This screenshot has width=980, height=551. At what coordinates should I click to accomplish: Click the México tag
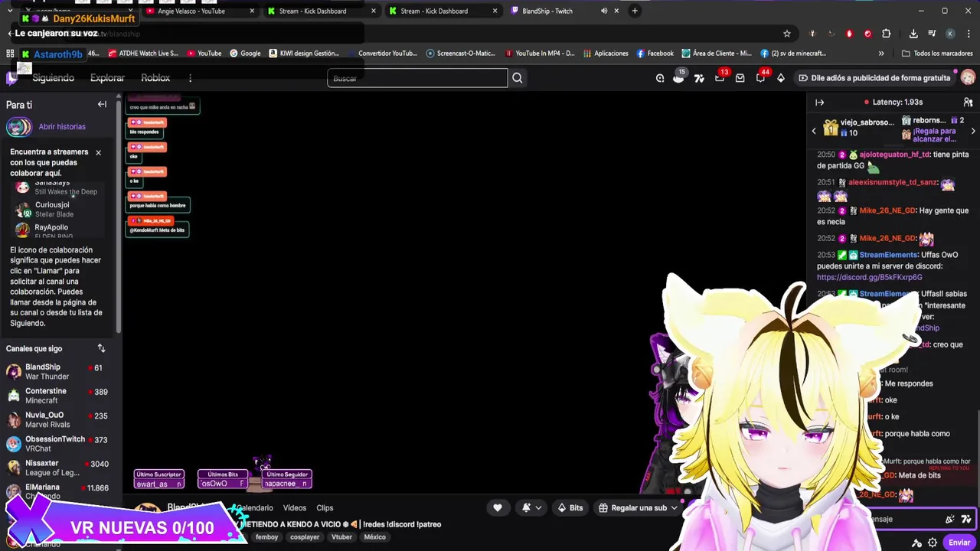click(x=374, y=536)
